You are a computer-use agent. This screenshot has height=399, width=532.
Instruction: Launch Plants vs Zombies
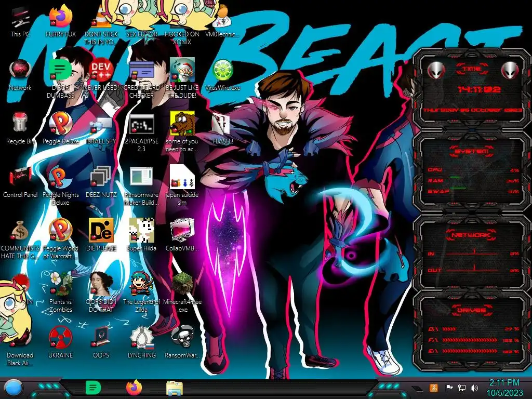[60, 292]
